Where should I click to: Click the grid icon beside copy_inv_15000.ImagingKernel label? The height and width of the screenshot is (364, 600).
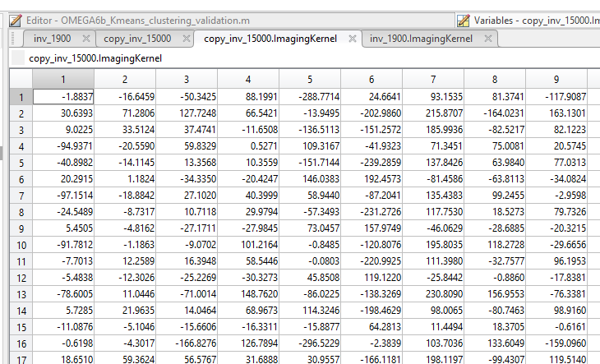pos(17,58)
